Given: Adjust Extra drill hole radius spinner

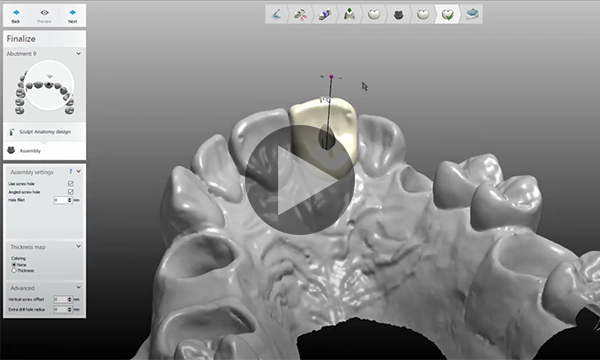Looking at the screenshot, I should [x=70, y=309].
